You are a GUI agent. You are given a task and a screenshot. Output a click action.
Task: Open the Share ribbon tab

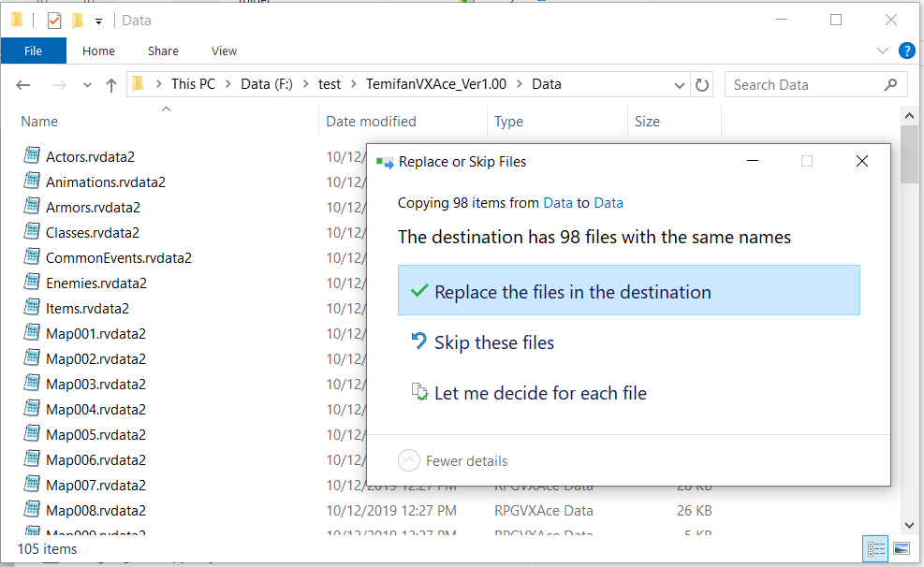pos(163,51)
